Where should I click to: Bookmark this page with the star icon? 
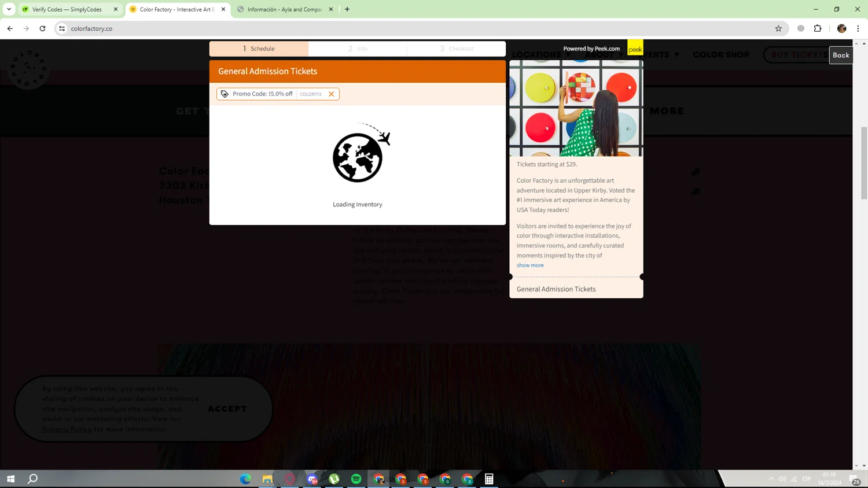click(778, 28)
